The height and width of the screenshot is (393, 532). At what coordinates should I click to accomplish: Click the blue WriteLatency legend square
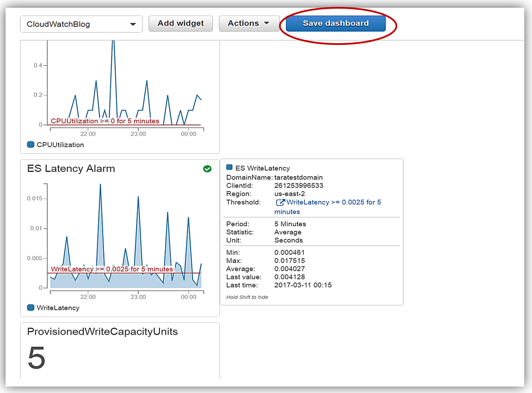tap(31, 308)
